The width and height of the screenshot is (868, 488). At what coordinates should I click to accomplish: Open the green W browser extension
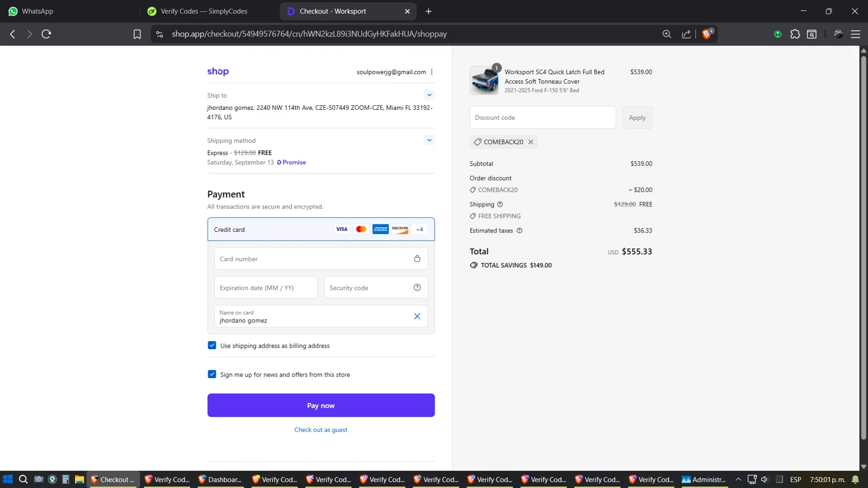[778, 34]
